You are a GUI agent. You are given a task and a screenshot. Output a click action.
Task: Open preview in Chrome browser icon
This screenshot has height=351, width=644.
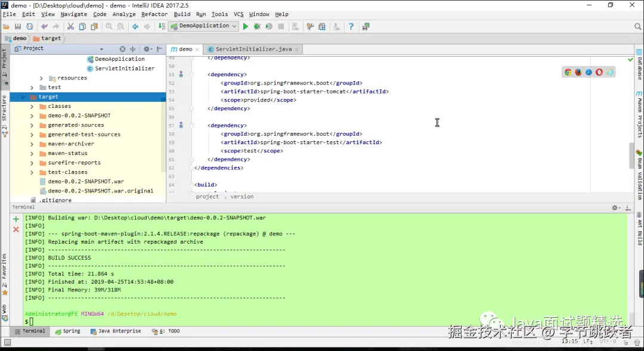point(568,72)
